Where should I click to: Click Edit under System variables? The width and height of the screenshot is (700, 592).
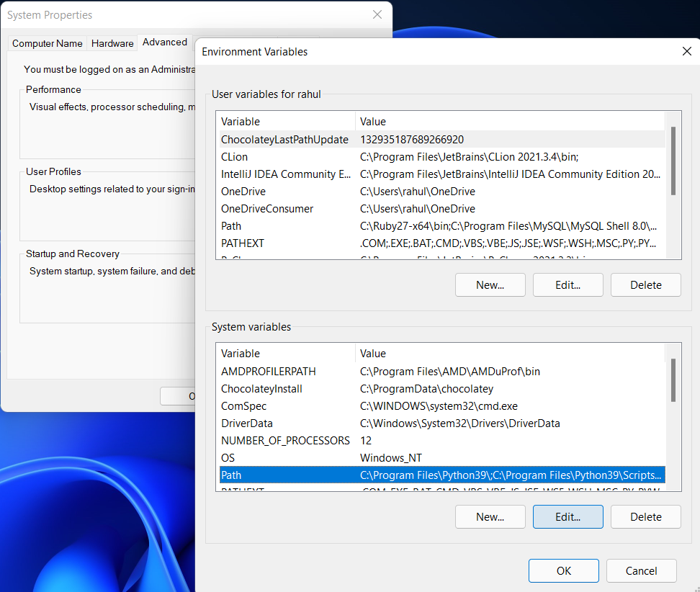(568, 516)
